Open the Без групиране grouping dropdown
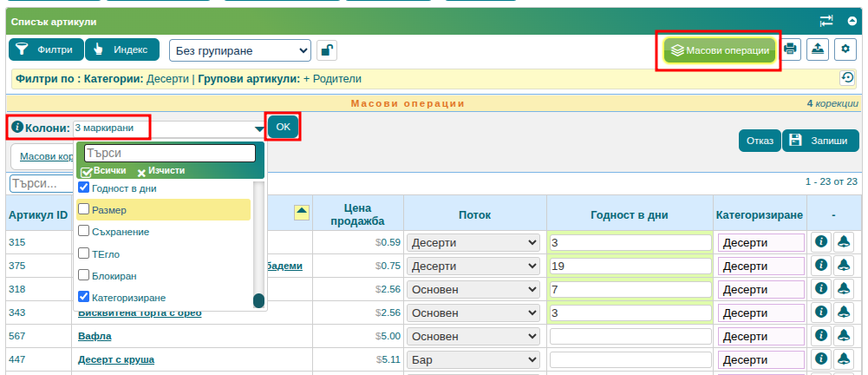868x375 pixels. [239, 50]
